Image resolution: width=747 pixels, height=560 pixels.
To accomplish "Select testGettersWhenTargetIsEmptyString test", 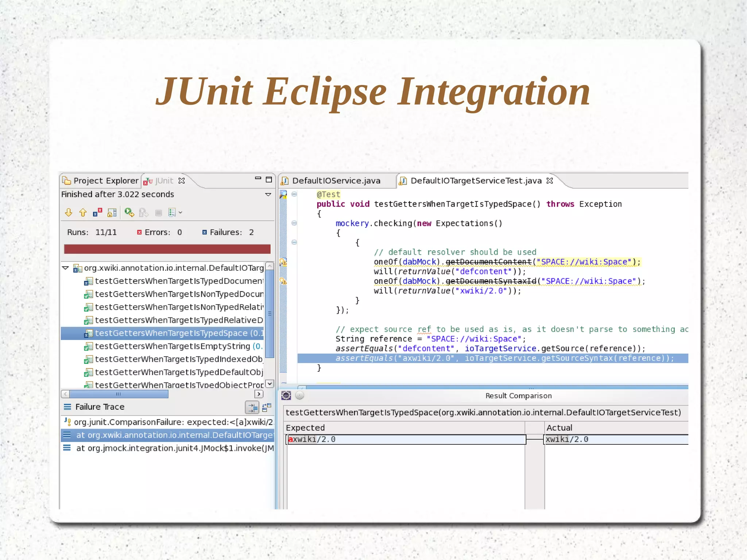I will point(172,346).
